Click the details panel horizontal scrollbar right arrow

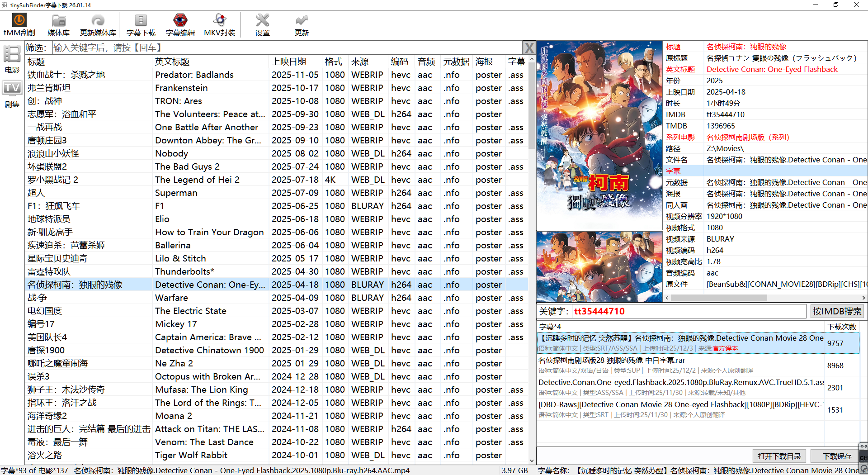click(864, 298)
